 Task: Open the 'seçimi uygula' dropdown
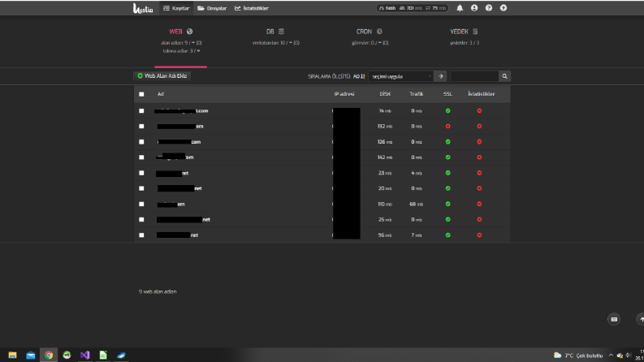[x=401, y=76]
